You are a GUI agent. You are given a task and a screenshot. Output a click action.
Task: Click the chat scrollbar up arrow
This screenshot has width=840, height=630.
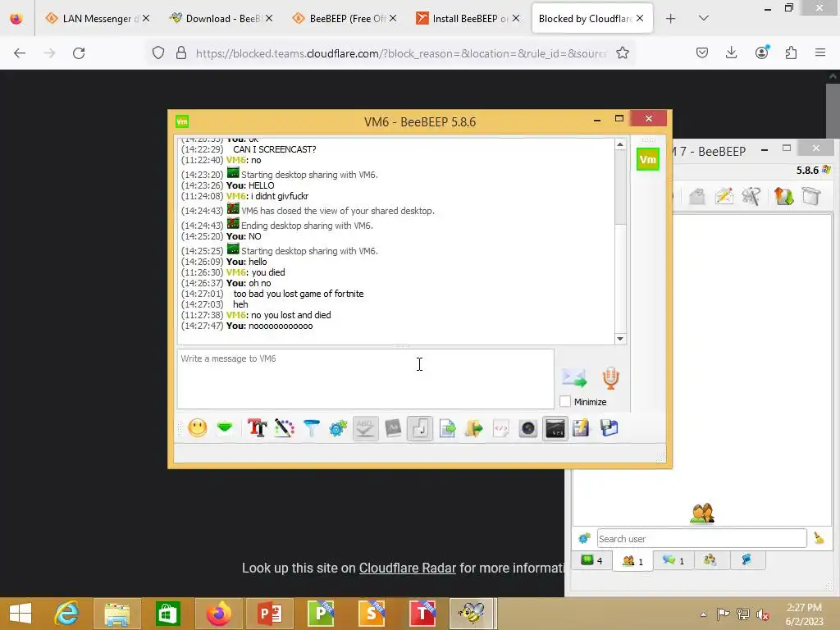point(620,144)
